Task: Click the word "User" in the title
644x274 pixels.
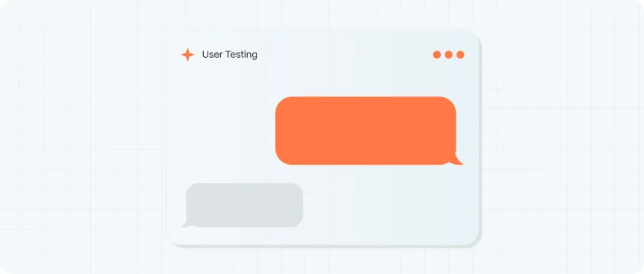Action: click(x=212, y=55)
